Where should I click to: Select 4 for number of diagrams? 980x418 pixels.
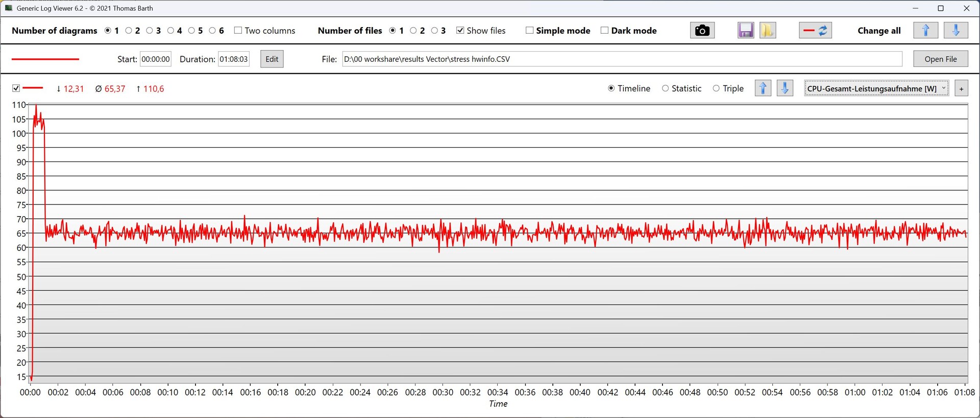coord(170,31)
